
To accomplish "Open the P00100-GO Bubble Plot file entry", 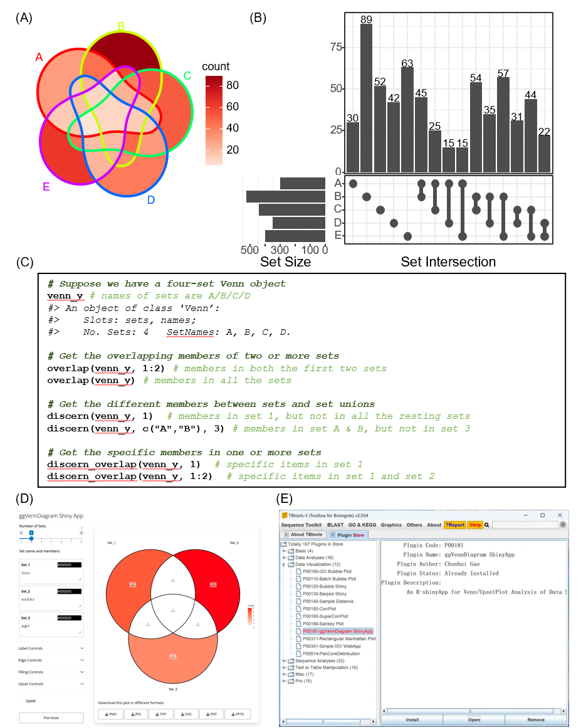I will (327, 571).
